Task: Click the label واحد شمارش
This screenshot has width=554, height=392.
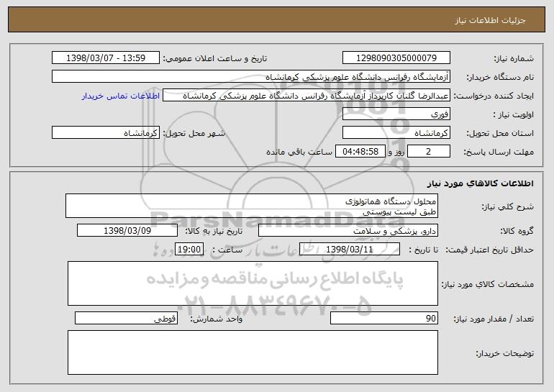Action: [x=217, y=319]
